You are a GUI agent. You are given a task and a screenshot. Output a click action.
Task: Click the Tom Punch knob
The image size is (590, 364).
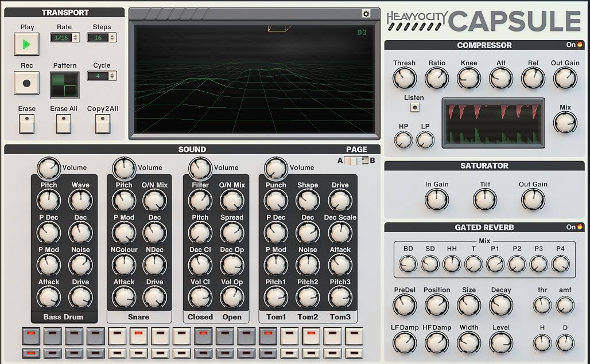pos(276,201)
